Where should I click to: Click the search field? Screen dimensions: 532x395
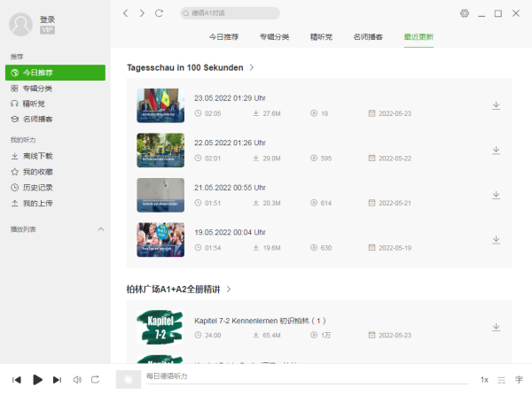tap(230, 13)
